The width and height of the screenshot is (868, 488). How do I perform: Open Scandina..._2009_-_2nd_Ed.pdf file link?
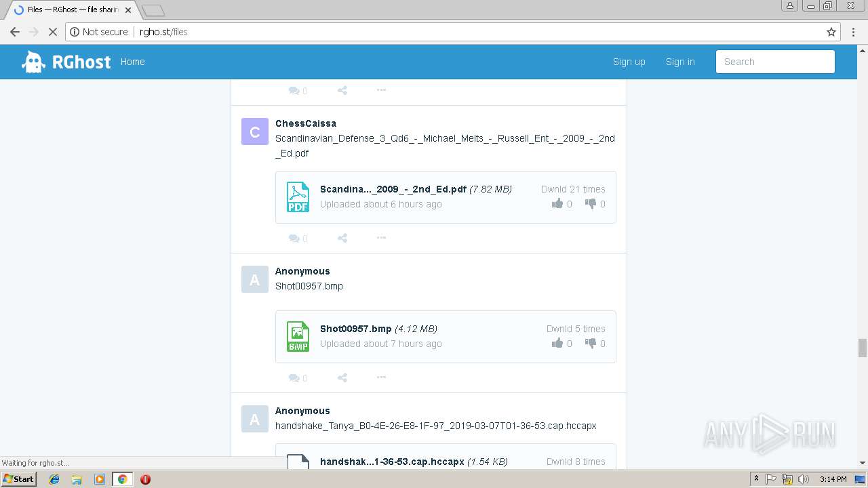point(393,189)
